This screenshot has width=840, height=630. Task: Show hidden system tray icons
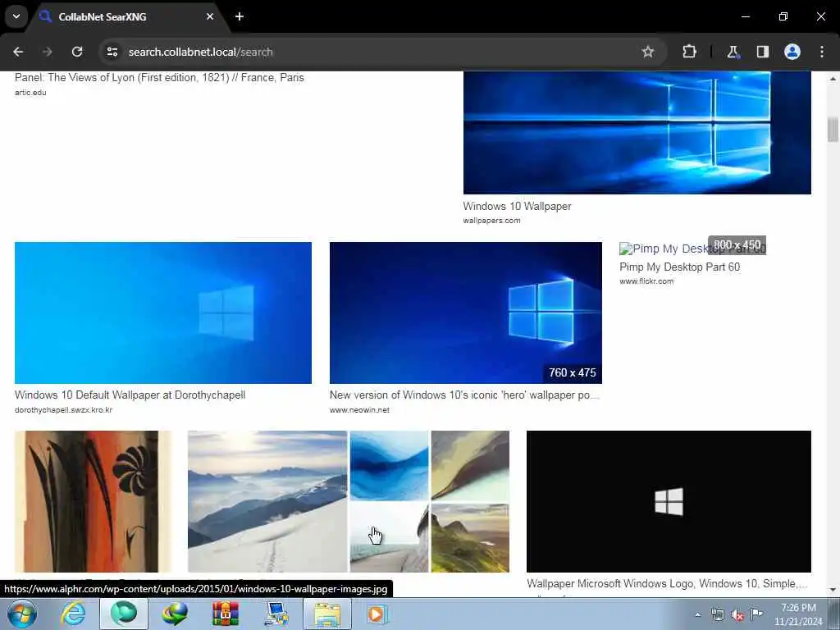697,614
